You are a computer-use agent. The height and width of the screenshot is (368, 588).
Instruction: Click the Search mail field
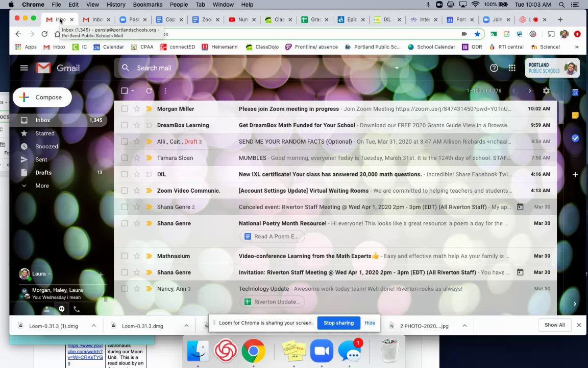[x=262, y=68]
